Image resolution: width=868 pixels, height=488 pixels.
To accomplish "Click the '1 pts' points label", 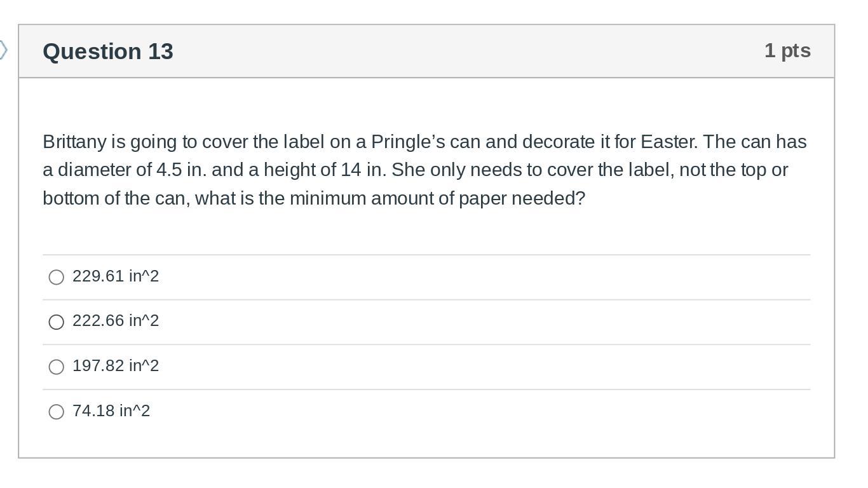I will tap(787, 50).
